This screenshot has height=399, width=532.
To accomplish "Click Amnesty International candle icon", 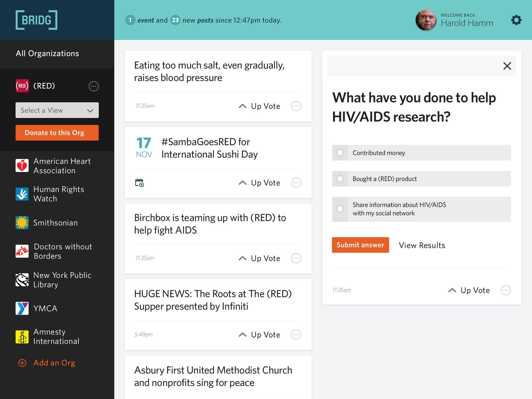I will coord(22,337).
